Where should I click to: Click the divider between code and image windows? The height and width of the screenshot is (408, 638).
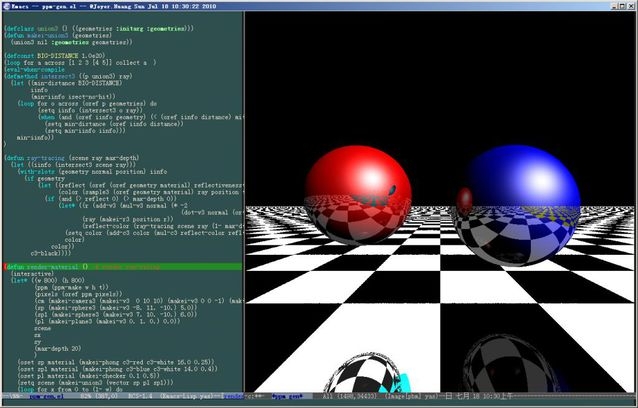click(244, 200)
